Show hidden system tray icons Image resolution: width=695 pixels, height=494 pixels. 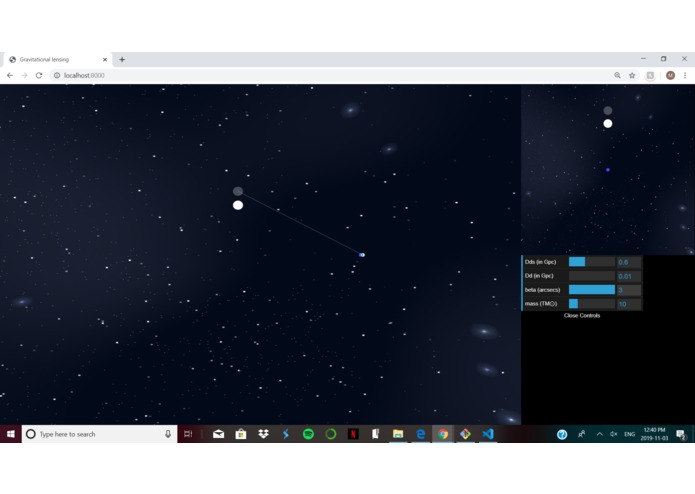point(599,434)
